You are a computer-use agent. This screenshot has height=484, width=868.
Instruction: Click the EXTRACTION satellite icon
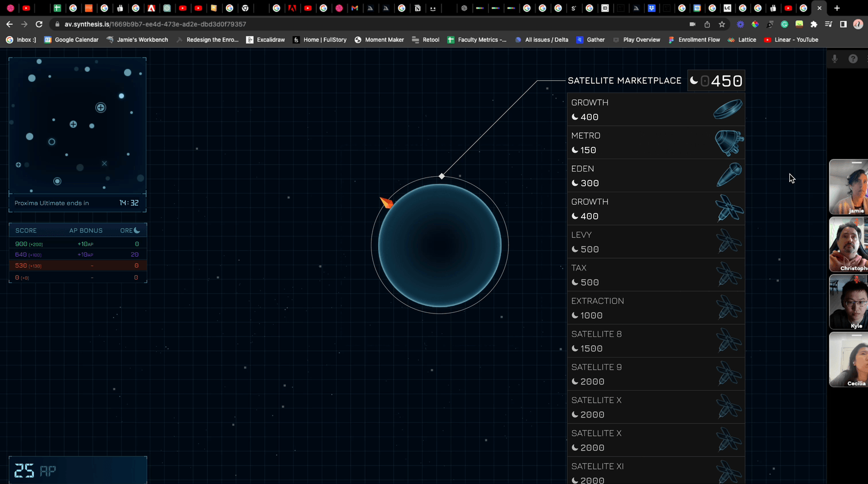[729, 308]
